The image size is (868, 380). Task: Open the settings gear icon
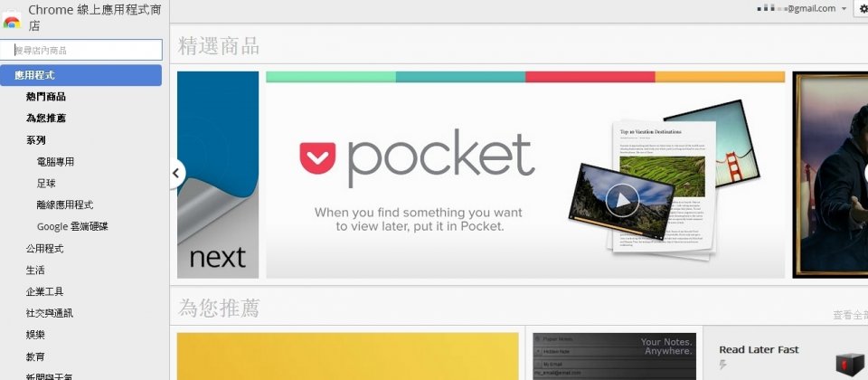(x=863, y=9)
